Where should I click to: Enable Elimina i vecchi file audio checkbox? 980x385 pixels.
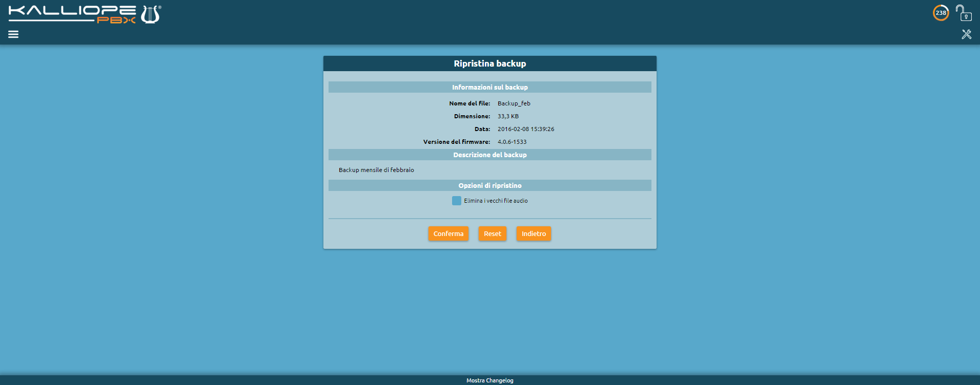[456, 201]
